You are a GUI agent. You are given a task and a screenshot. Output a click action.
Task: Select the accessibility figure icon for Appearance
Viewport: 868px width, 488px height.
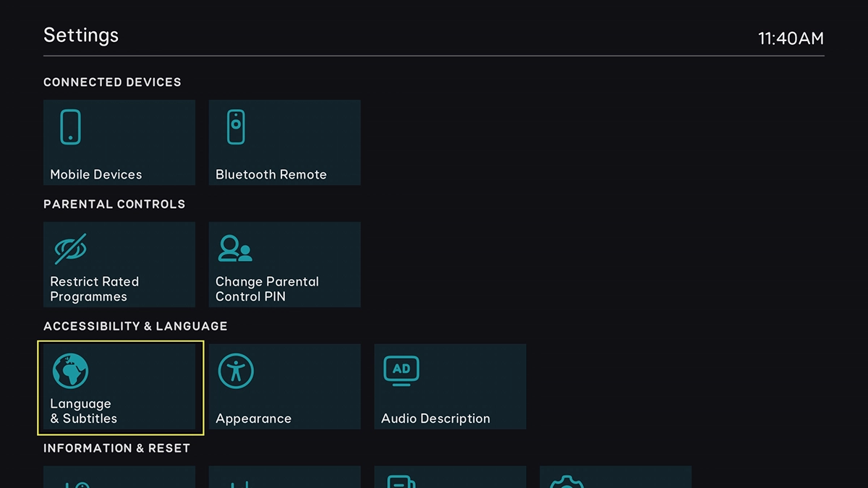[236, 371]
